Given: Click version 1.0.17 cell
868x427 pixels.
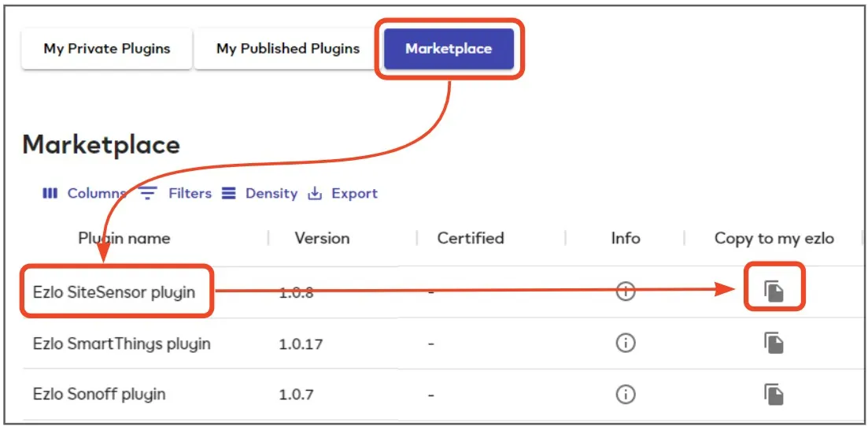Looking at the screenshot, I should point(301,344).
